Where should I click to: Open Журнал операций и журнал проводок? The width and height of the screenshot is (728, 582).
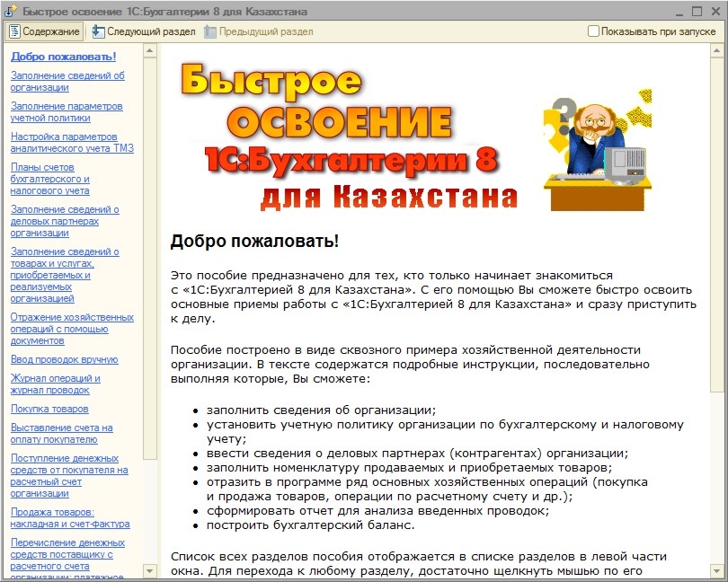pos(55,384)
